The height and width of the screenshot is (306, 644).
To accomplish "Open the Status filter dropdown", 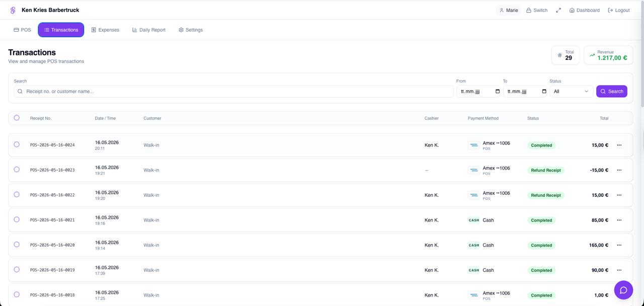I will click(x=571, y=92).
